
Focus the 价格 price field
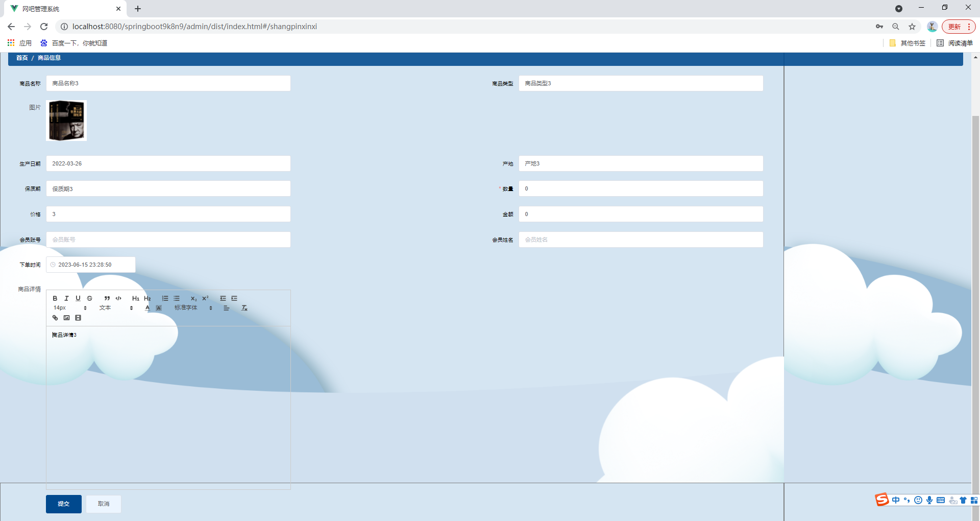point(168,214)
